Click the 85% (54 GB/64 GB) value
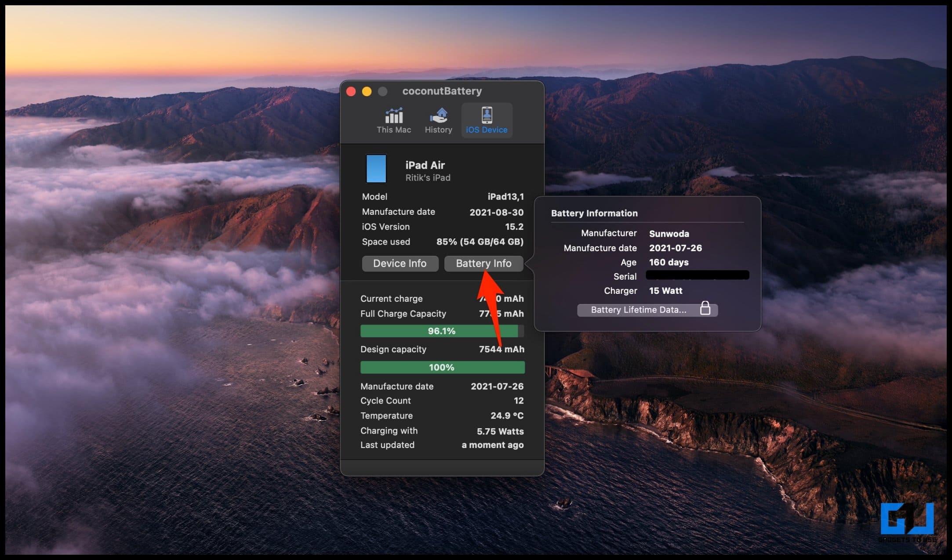The width and height of the screenshot is (952, 560). pos(480,242)
